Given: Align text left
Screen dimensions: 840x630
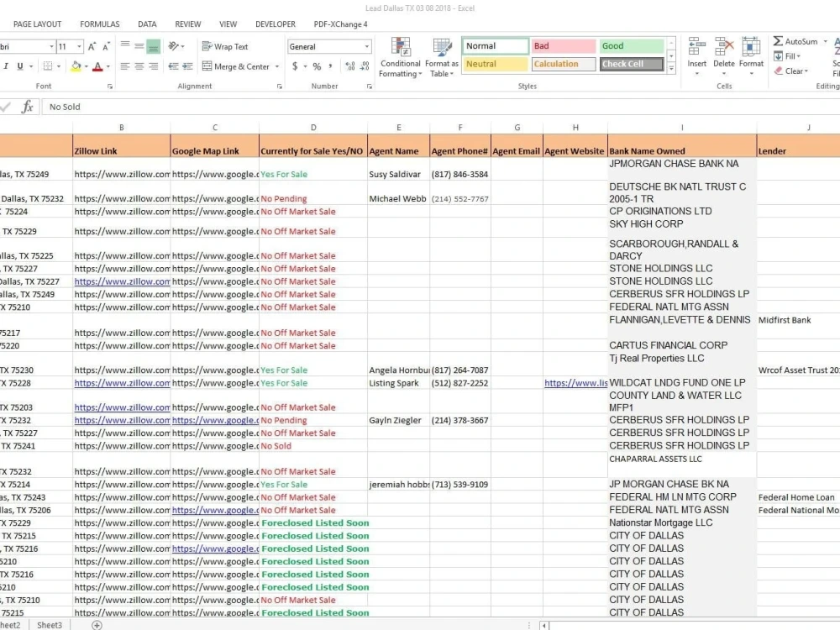Looking at the screenshot, I should coord(125,66).
